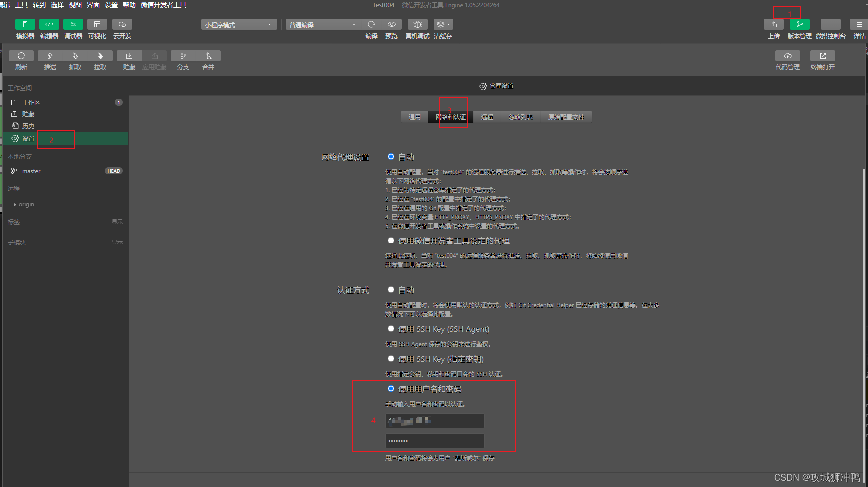Click the 抓取 fetch button

click(75, 56)
